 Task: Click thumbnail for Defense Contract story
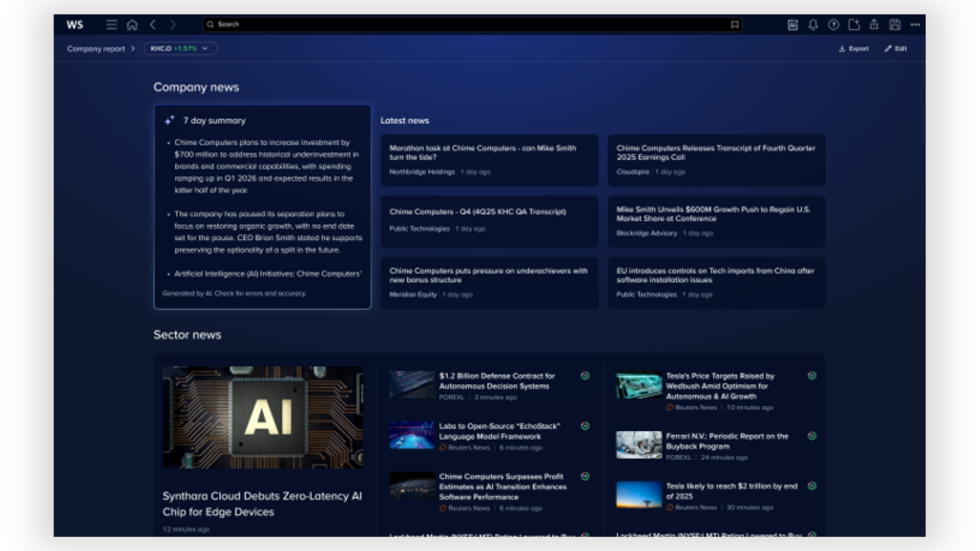point(411,385)
